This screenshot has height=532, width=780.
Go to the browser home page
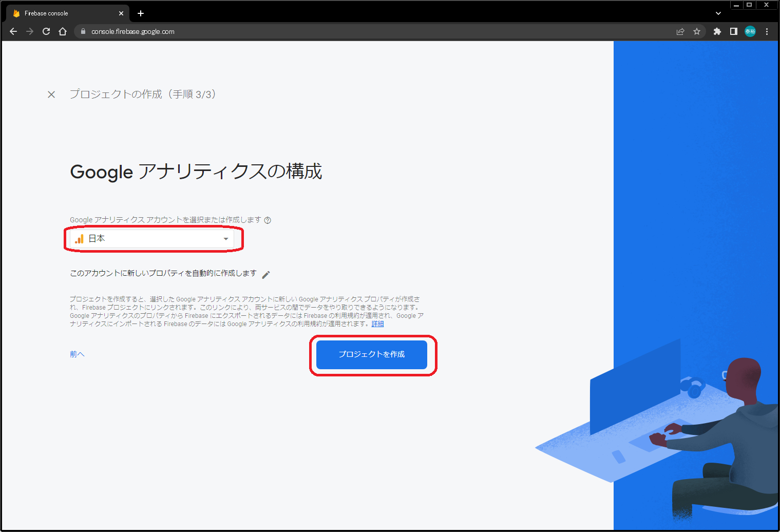point(63,31)
